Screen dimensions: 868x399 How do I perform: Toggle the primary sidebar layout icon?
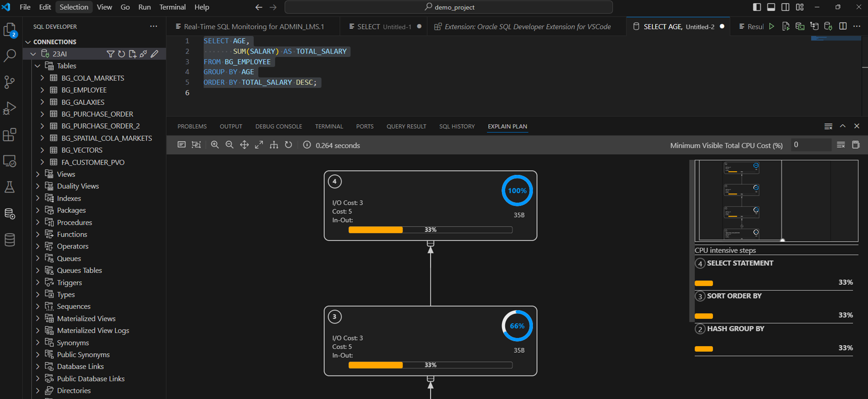click(757, 7)
